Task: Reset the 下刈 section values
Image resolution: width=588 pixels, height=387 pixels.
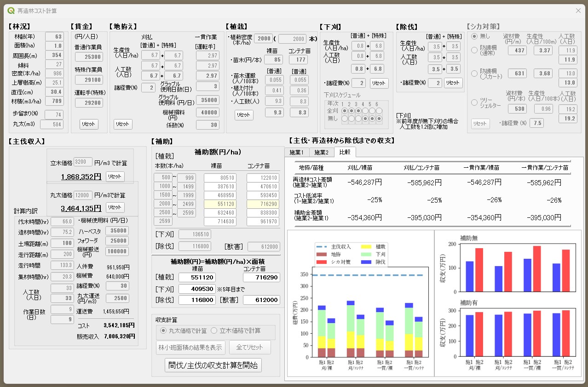Action: 379,83
